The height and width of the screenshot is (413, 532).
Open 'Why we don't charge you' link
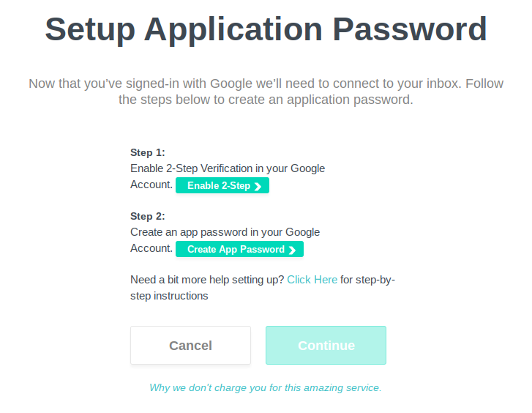[266, 387]
